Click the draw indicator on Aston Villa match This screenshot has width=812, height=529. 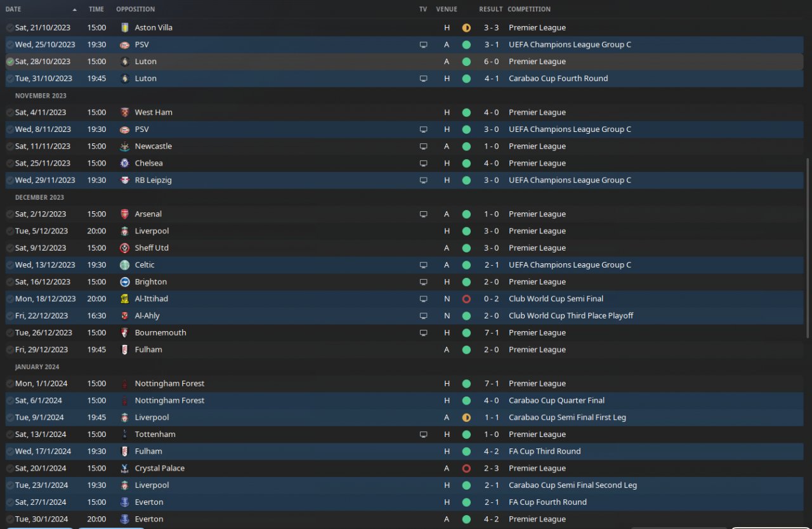[466, 28]
